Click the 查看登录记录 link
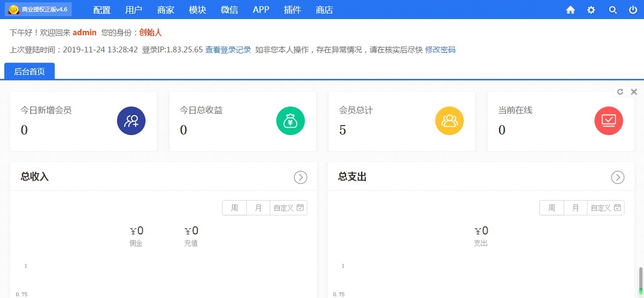 (228, 50)
